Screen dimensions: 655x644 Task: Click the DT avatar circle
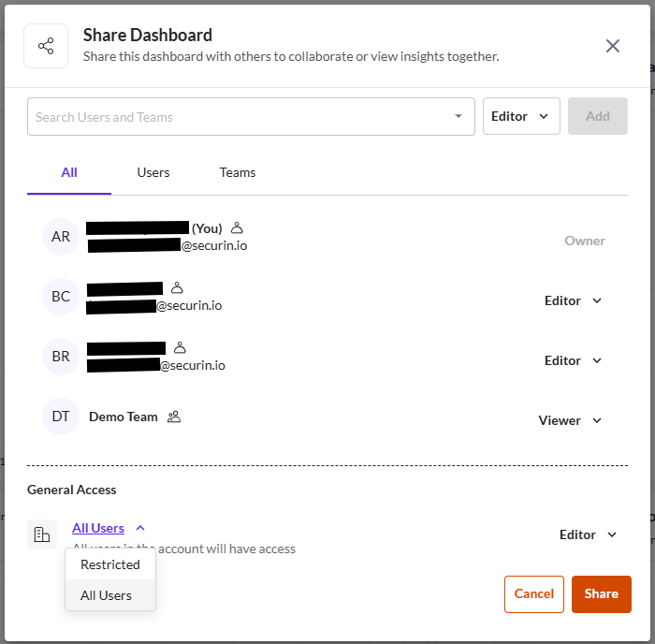(61, 417)
